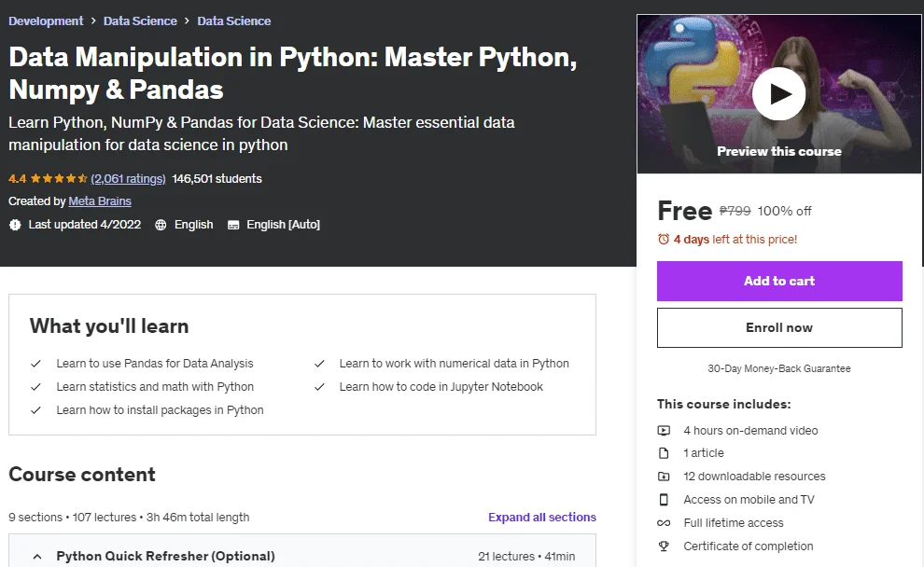
Task: Click checkmark beside Pandas for Data Analysis
Action: [36, 364]
